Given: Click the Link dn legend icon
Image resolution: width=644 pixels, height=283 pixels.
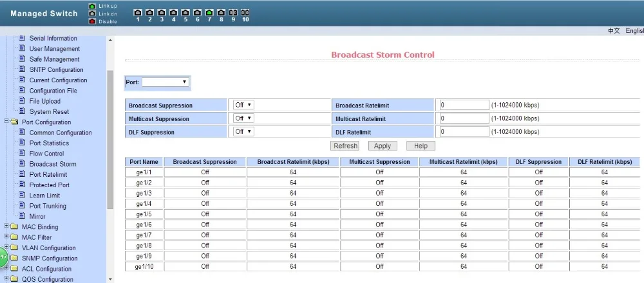Looking at the screenshot, I should [x=92, y=14].
